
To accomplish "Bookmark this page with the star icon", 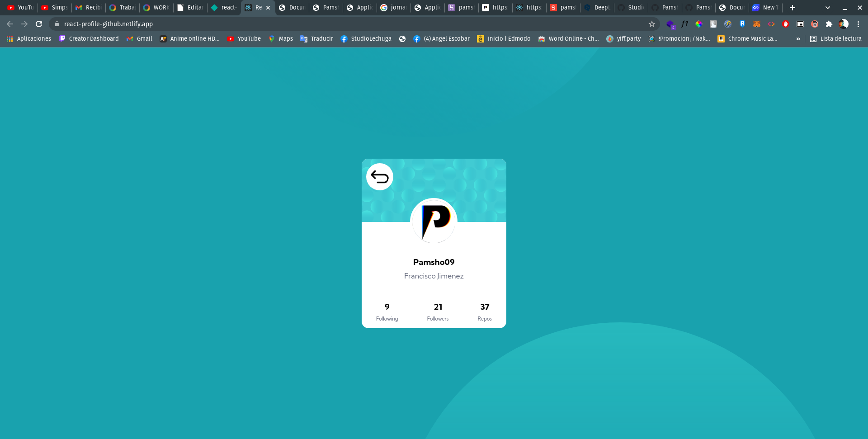I will [x=652, y=24].
